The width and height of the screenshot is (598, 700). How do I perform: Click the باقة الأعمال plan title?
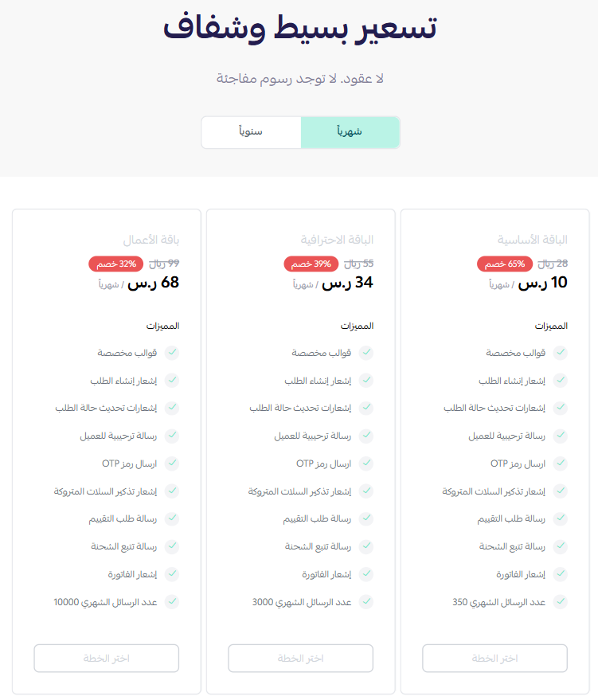151,240
